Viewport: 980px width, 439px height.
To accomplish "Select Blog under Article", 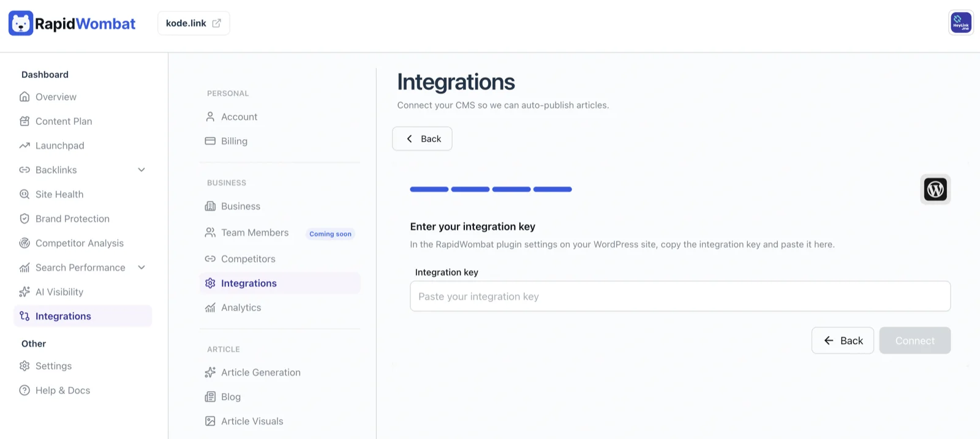I will (x=231, y=397).
